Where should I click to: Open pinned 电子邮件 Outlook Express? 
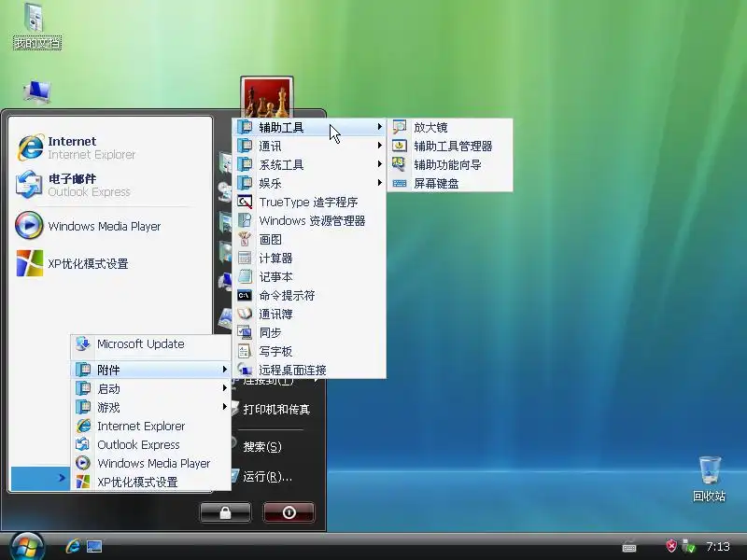(110, 185)
